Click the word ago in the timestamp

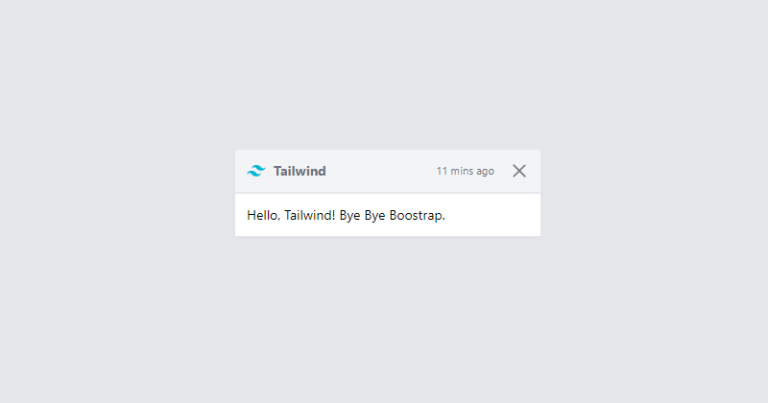(485, 171)
